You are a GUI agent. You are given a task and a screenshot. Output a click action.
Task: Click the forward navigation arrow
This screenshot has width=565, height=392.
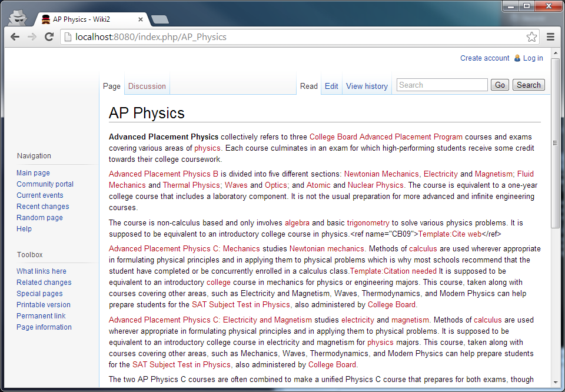point(32,36)
